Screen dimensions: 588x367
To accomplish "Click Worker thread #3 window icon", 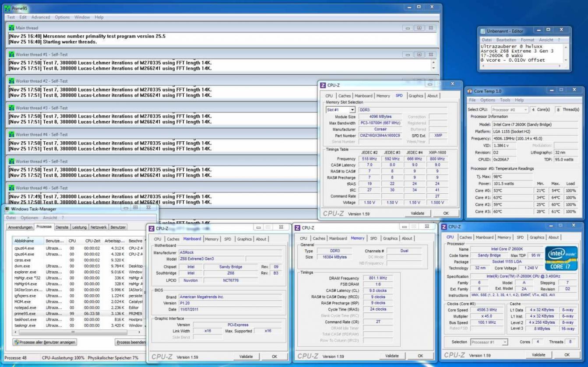I will click(12, 108).
